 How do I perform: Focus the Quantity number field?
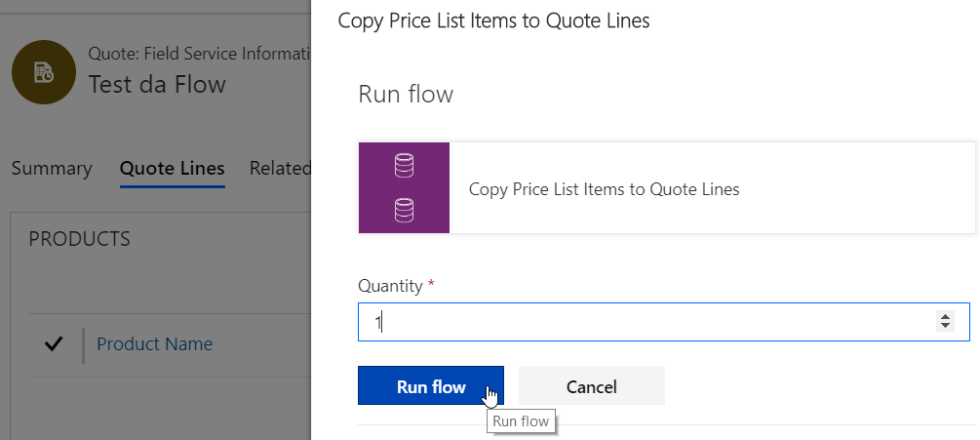point(644,322)
